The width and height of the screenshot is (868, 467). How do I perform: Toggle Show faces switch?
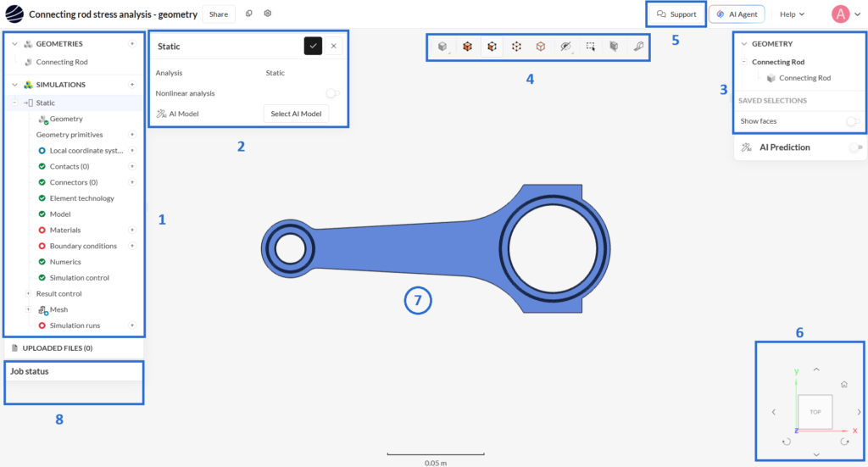pos(853,121)
